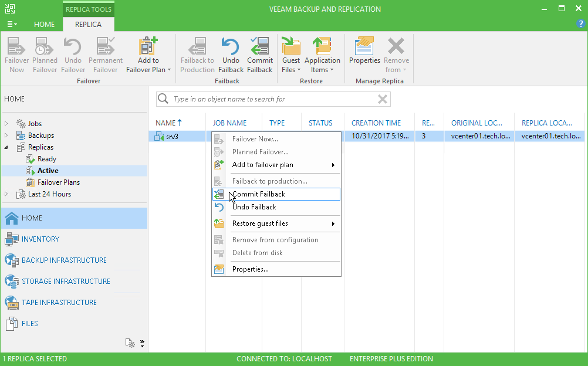Open the help question mark icon
Image resolution: width=588 pixels, height=366 pixels.
click(x=580, y=24)
